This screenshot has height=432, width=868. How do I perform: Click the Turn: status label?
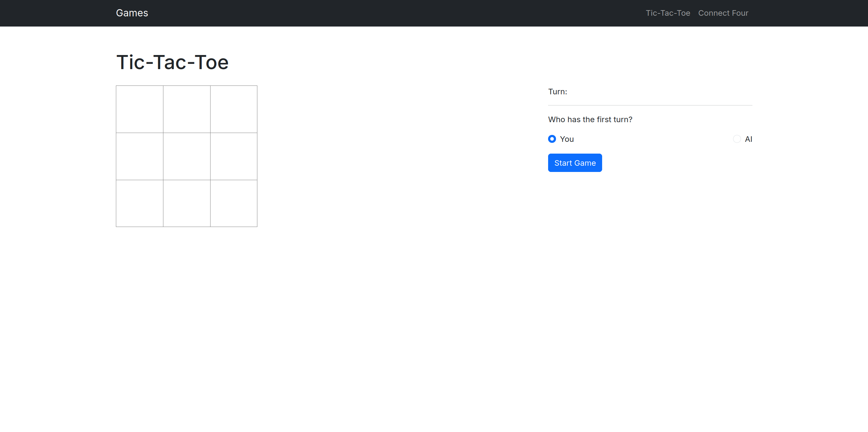(x=557, y=92)
